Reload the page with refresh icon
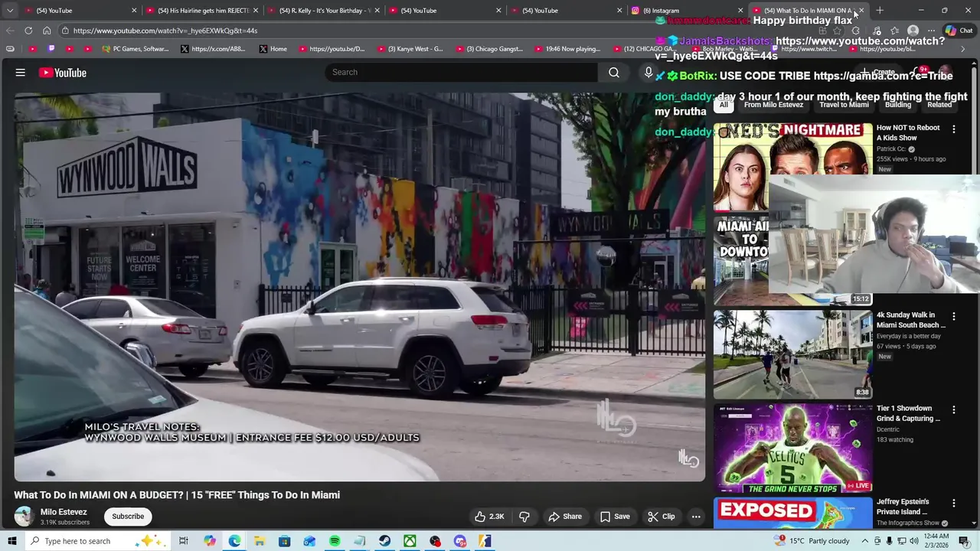Screen dimensions: 980x551 28,31
